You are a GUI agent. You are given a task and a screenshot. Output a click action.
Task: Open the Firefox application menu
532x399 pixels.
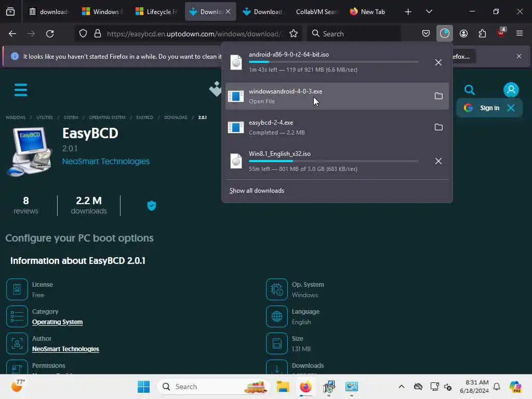click(520, 33)
